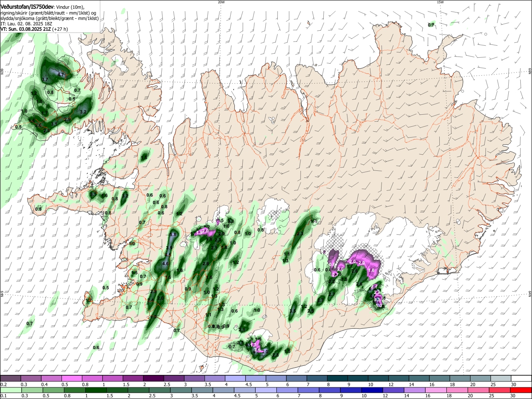Choose the dark green 1 mm rain swatch
Viewport: 532px width, 399px height.
click(x=96, y=390)
